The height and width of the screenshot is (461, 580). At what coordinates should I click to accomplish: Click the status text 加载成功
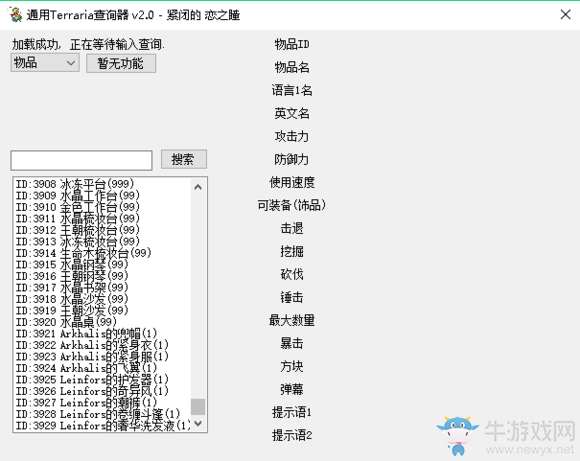[35, 44]
